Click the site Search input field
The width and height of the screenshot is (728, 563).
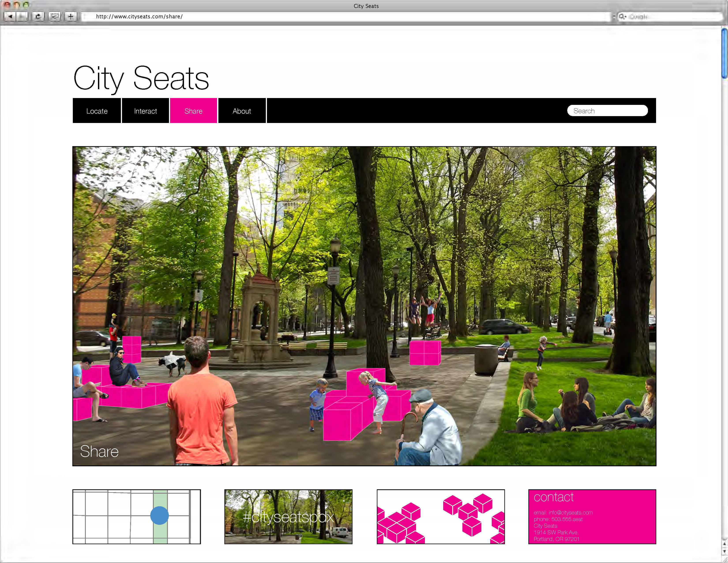[x=607, y=111]
